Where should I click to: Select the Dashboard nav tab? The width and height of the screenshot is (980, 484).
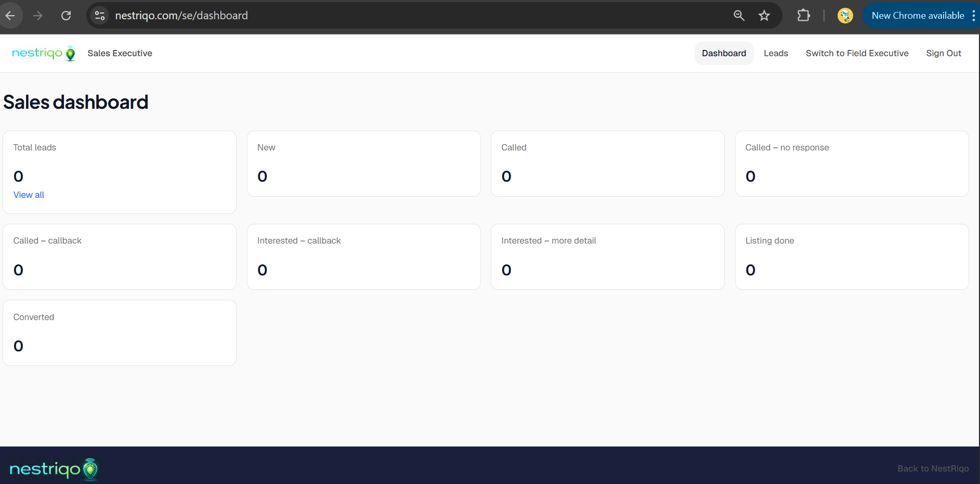point(724,53)
